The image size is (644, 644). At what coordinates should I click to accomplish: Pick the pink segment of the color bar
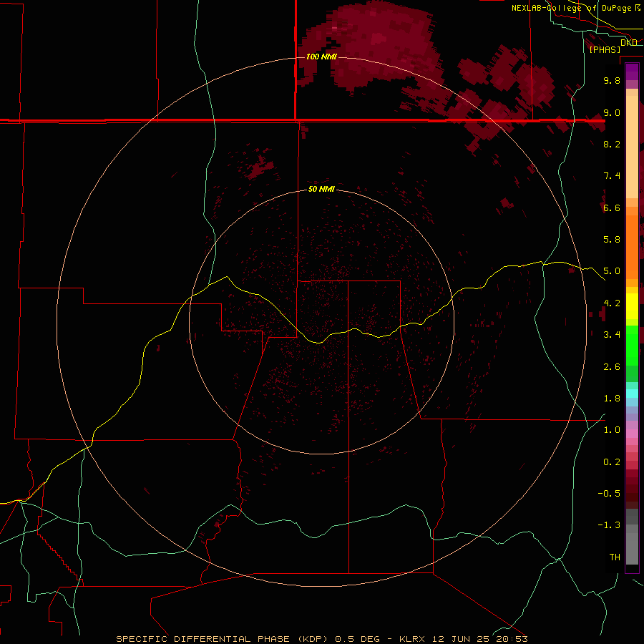pyautogui.click(x=632, y=434)
